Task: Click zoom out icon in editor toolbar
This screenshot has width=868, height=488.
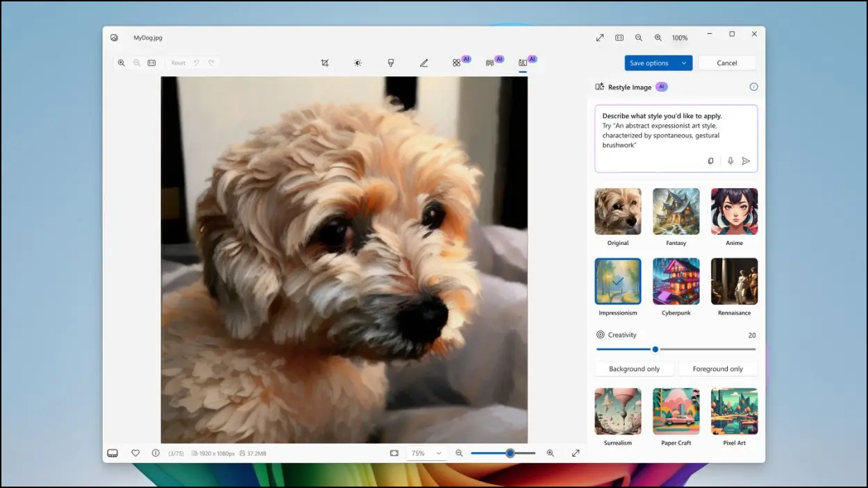Action: [x=137, y=62]
